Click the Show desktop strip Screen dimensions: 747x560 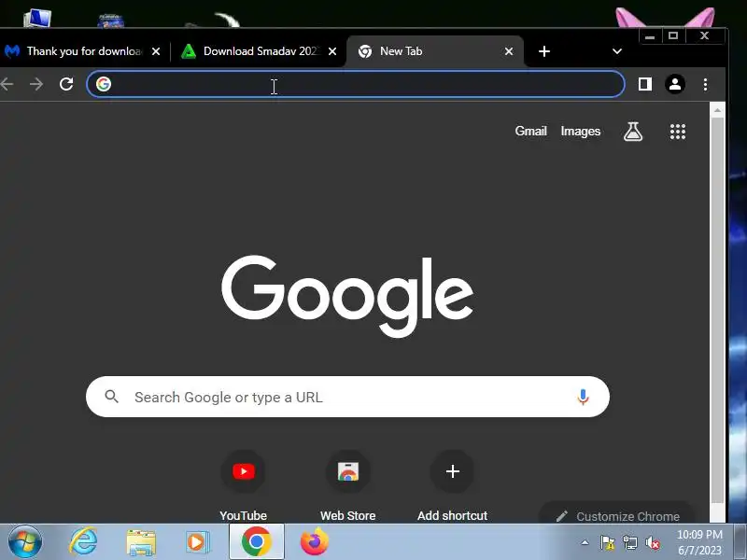740,542
